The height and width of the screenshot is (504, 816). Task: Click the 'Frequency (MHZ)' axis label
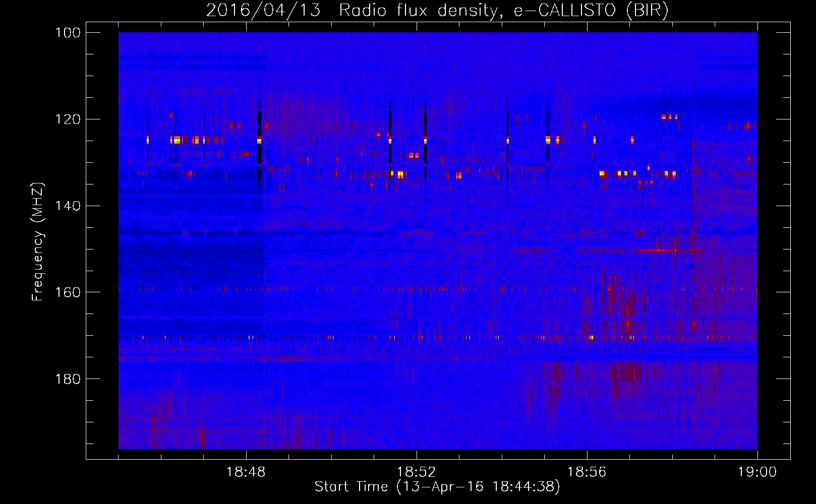click(x=38, y=241)
